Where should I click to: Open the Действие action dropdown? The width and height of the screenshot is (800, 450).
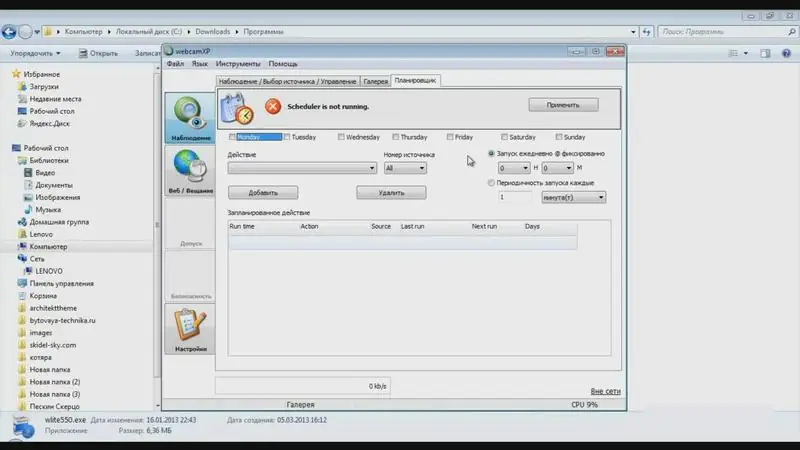pyautogui.click(x=302, y=168)
